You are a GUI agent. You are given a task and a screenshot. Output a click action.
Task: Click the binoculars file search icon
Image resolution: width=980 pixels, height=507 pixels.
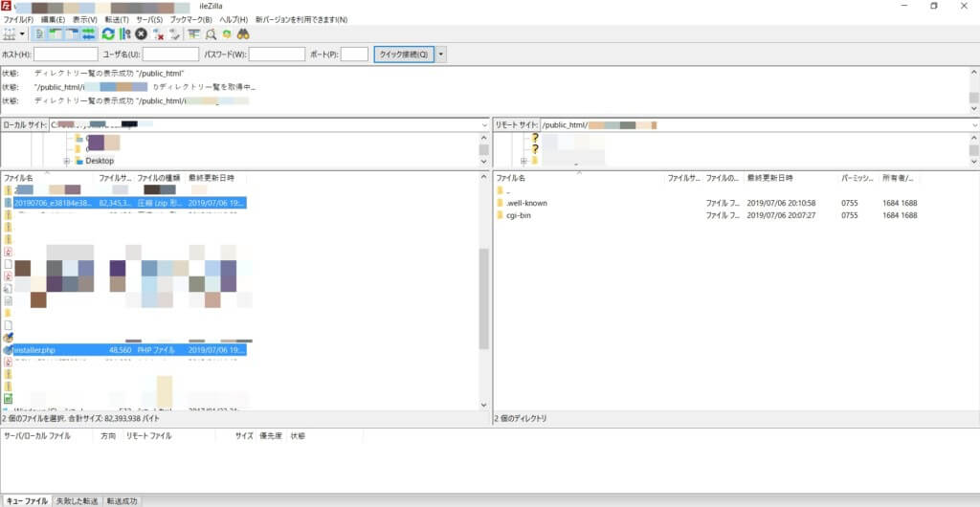click(243, 33)
